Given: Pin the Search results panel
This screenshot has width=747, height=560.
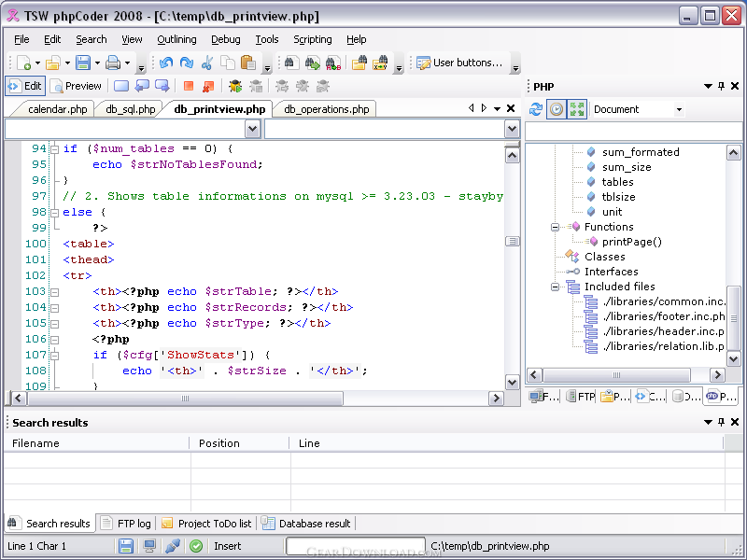Looking at the screenshot, I should (x=721, y=422).
